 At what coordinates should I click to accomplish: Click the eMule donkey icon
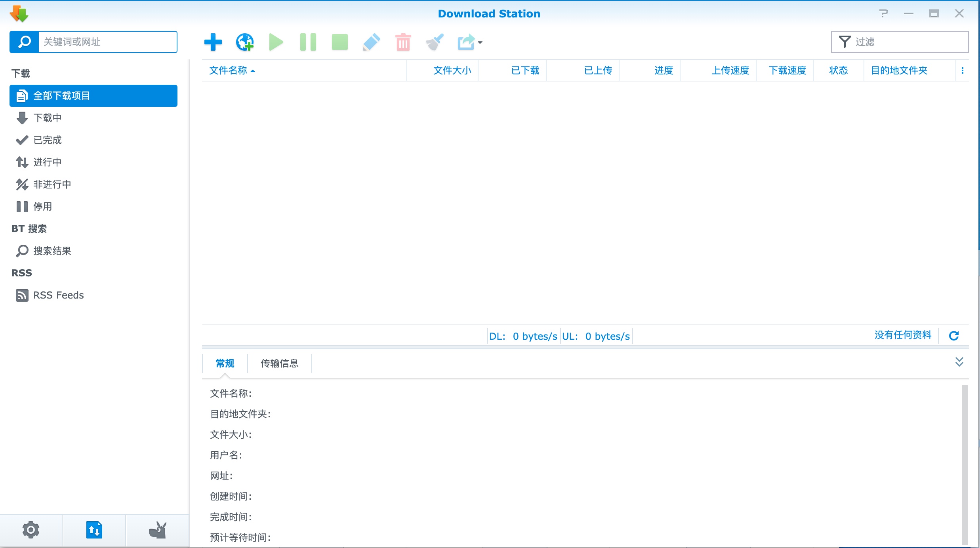click(x=158, y=530)
